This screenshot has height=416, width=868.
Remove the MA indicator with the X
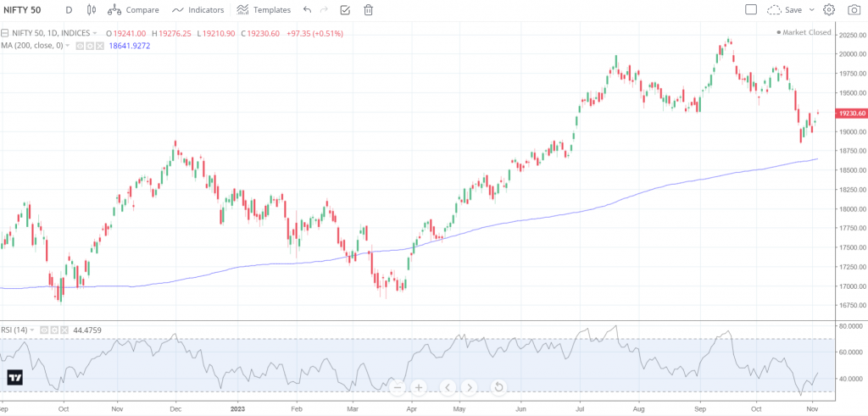point(100,46)
